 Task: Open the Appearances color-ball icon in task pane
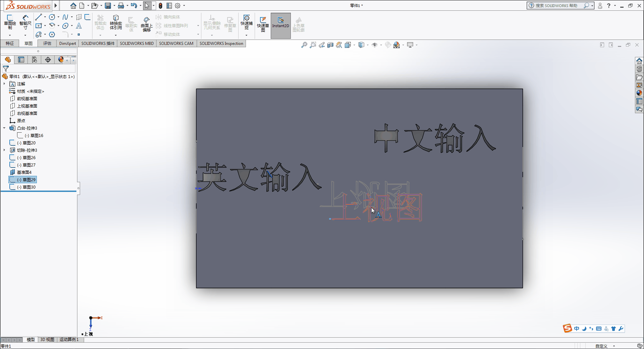pyautogui.click(x=639, y=93)
